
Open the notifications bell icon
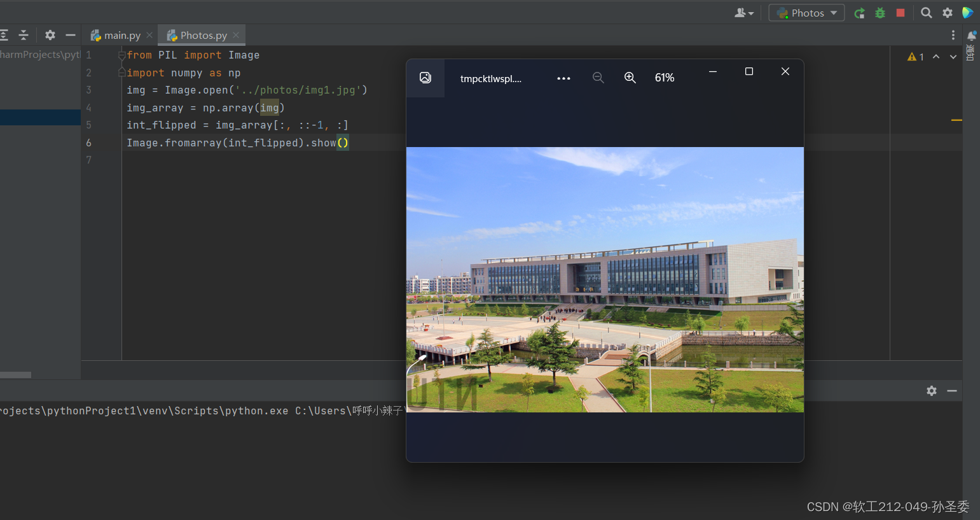pyautogui.click(x=972, y=35)
